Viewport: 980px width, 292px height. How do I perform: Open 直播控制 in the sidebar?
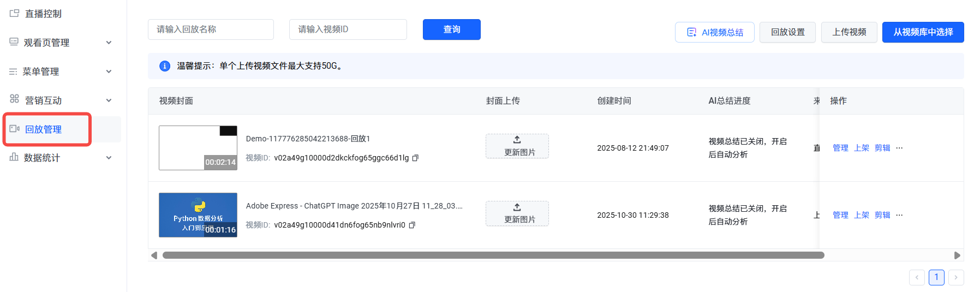click(x=43, y=14)
